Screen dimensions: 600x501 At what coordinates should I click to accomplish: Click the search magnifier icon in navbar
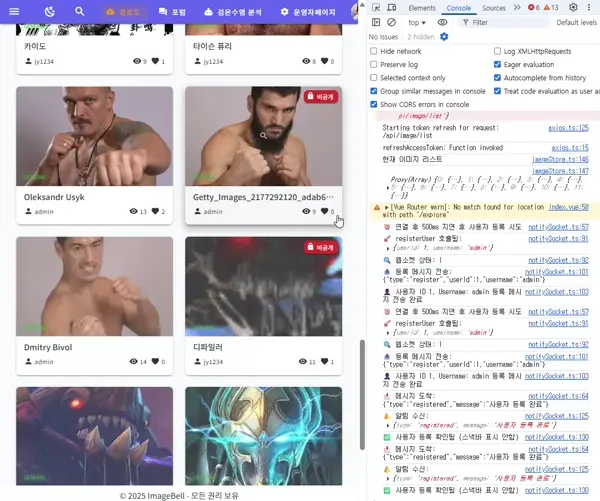click(x=80, y=11)
